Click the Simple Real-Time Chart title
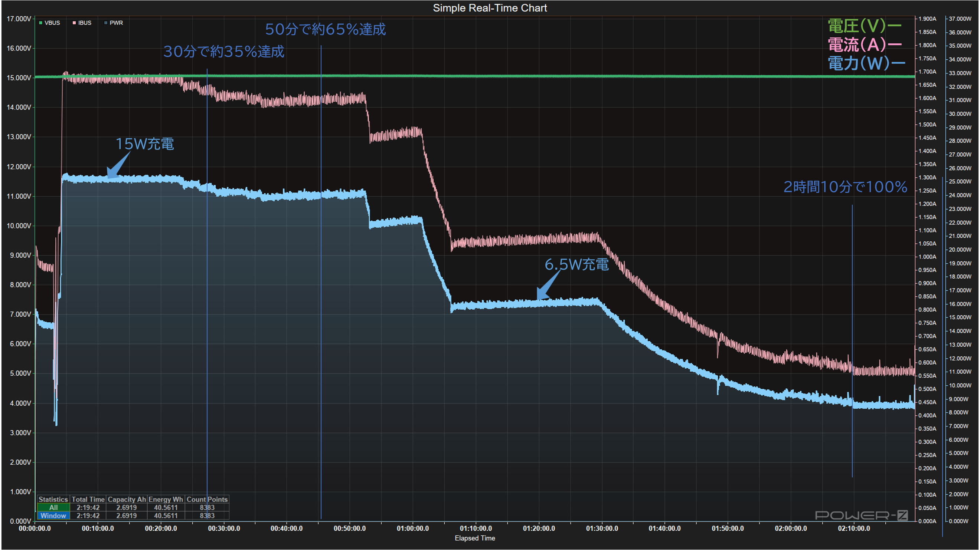Viewport: 980px width, 550px height. point(490,8)
